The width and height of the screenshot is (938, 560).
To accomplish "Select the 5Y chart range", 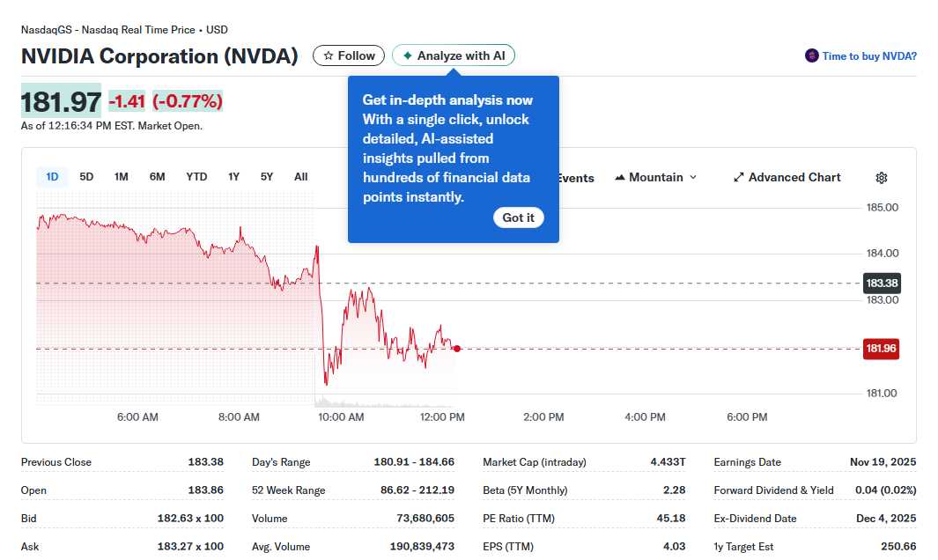I will click(x=267, y=177).
